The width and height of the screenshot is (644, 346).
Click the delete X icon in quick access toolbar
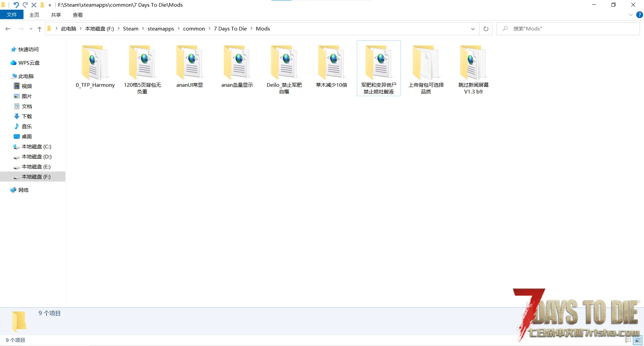(x=34, y=5)
